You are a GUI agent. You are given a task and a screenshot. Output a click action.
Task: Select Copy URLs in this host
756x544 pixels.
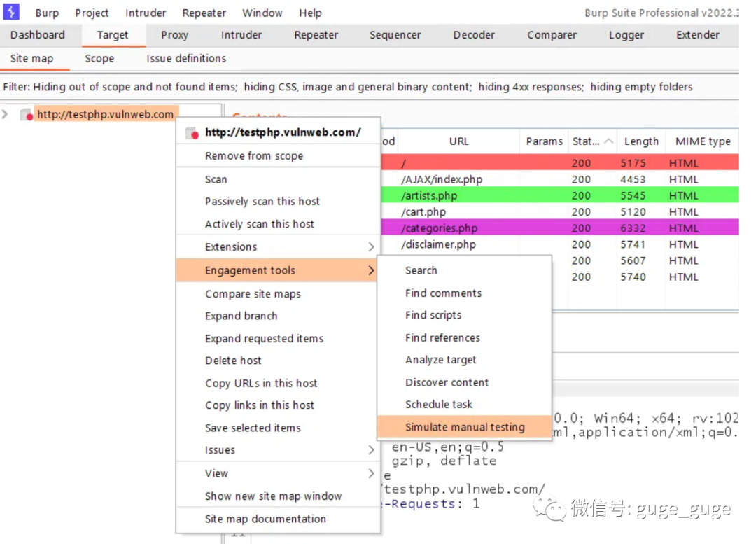[x=278, y=384]
